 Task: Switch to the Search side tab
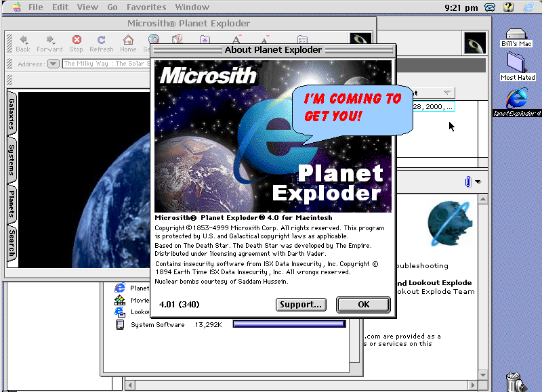[12, 243]
